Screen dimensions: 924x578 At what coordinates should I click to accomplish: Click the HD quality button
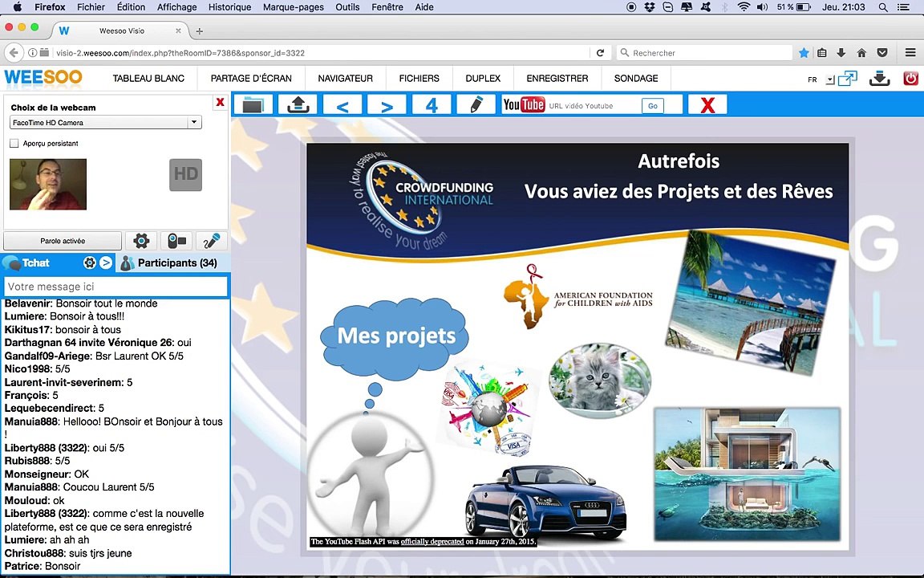point(185,174)
